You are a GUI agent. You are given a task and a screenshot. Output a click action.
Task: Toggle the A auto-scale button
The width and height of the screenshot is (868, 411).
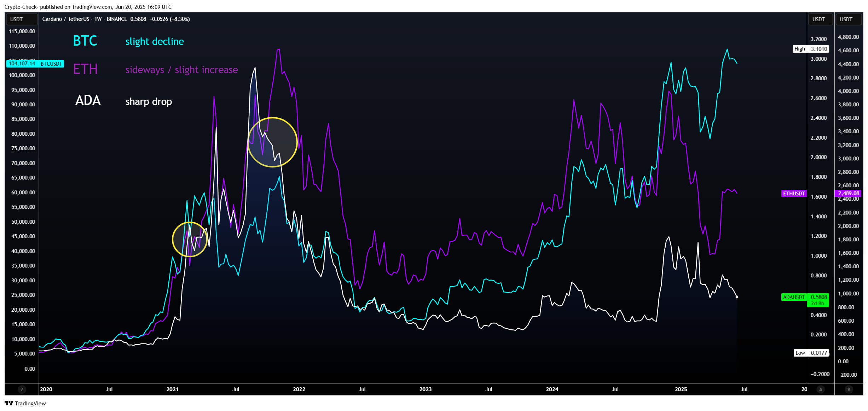tap(821, 389)
